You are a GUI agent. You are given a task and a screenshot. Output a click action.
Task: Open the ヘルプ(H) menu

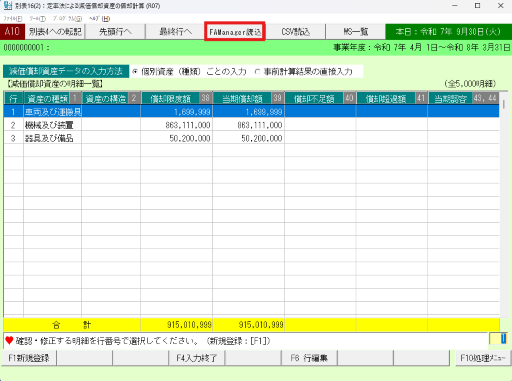(x=99, y=19)
